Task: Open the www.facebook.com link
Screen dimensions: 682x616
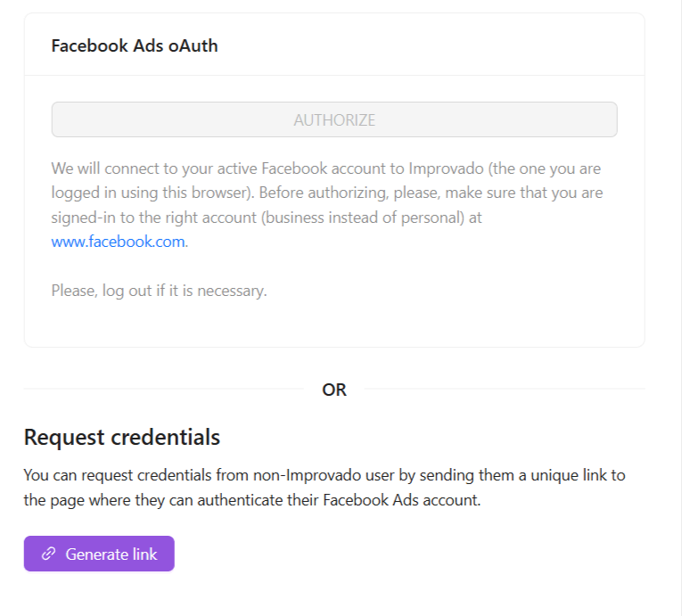Action: 119,242
